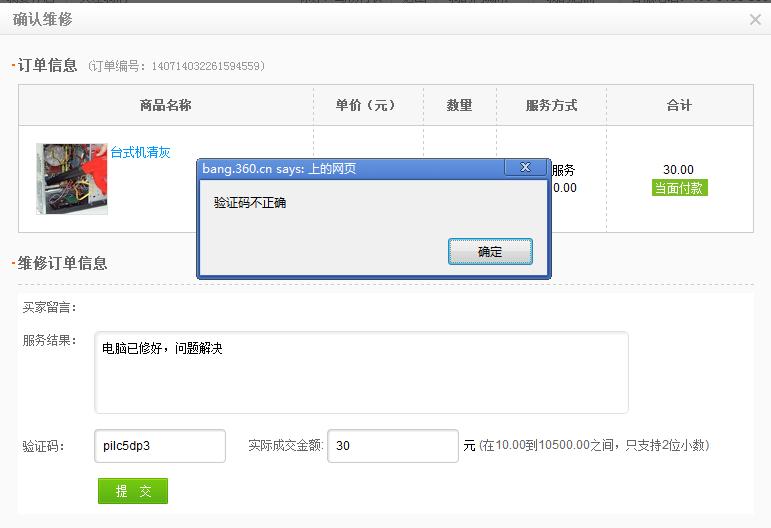Click the 数量 column header
The height and width of the screenshot is (528, 771).
(x=459, y=105)
